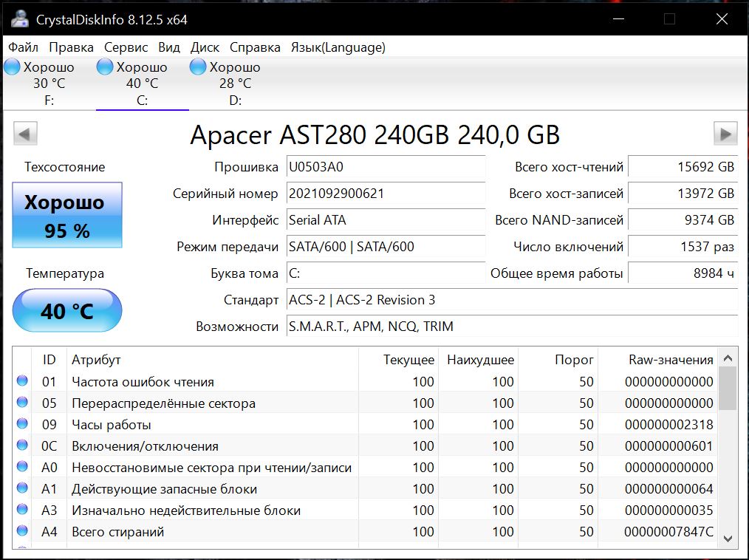The image size is (749, 560).
Task: Click status dot for attribute 05
Action: tap(22, 403)
